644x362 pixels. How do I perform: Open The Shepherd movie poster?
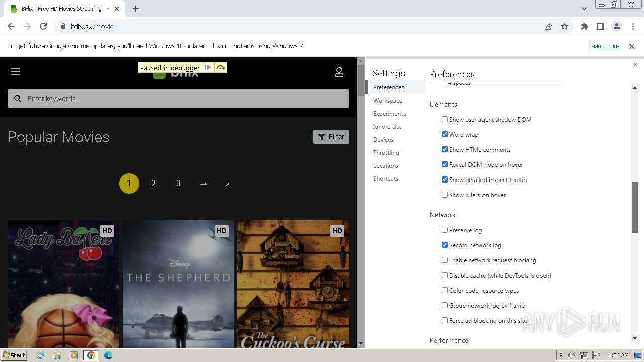click(x=178, y=284)
